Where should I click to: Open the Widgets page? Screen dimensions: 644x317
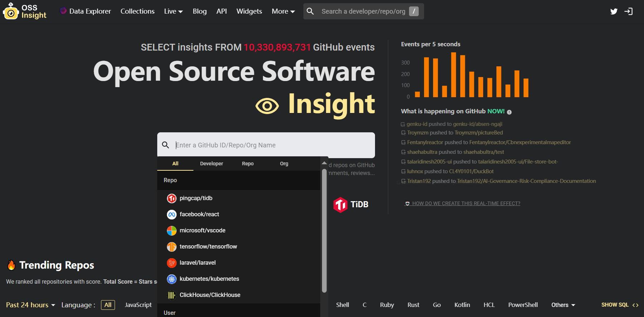click(249, 11)
